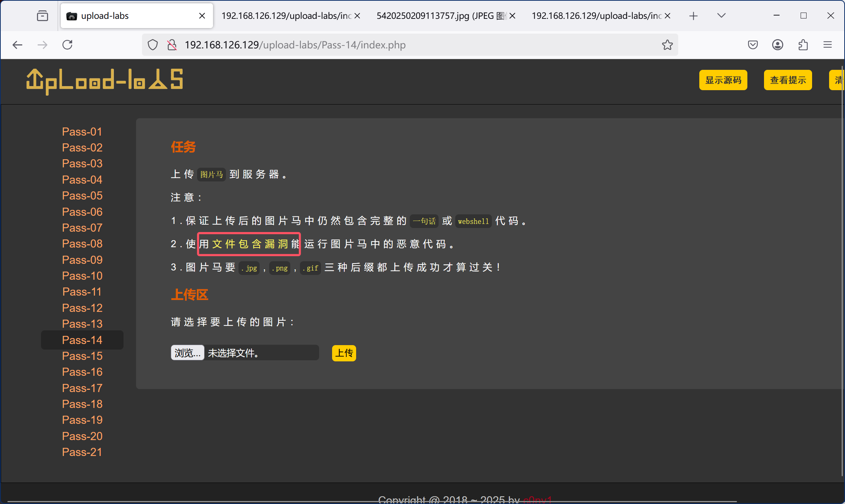Image resolution: width=845 pixels, height=504 pixels.
Task: Open a new tab with plus
Action: coord(693,16)
